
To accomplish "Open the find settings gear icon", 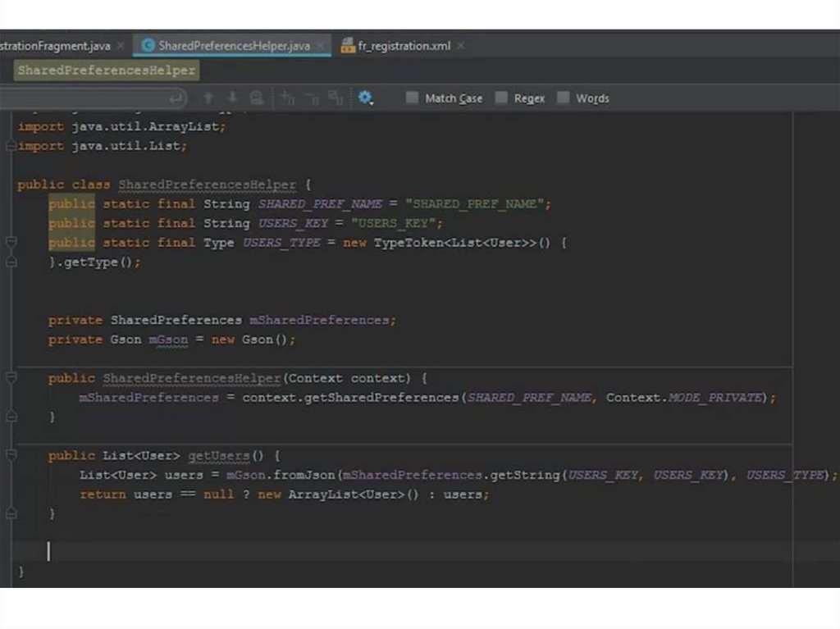I will pyautogui.click(x=365, y=98).
